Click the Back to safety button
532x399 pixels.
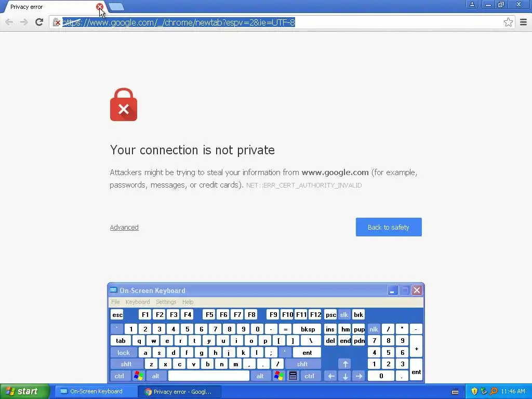[x=389, y=227]
